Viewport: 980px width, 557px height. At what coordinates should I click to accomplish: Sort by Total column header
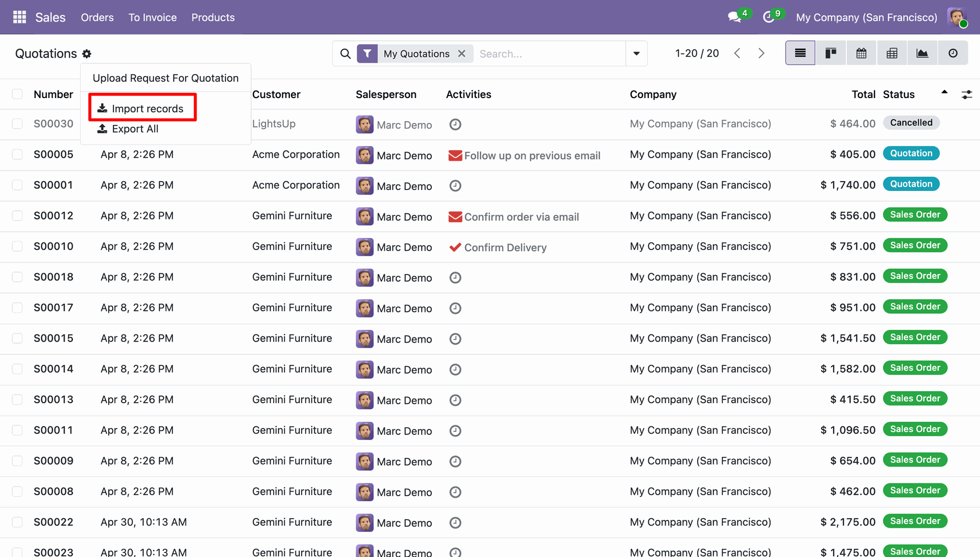point(863,94)
